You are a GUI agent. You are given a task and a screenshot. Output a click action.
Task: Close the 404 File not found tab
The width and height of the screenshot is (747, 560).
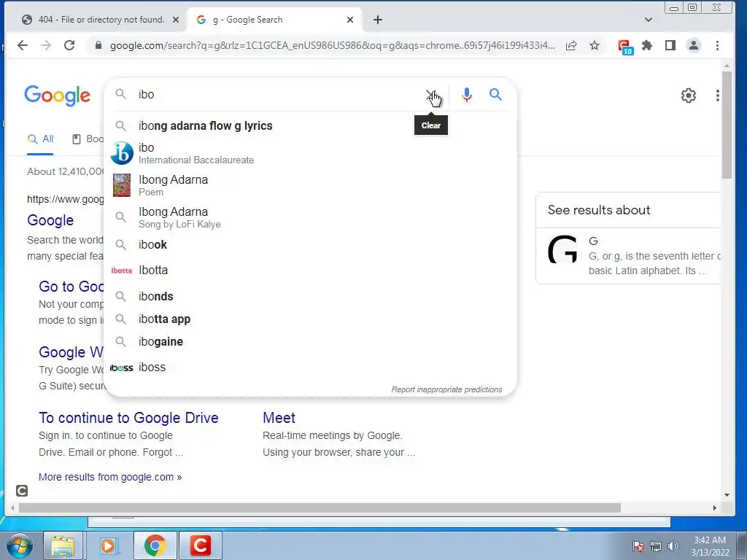click(176, 20)
